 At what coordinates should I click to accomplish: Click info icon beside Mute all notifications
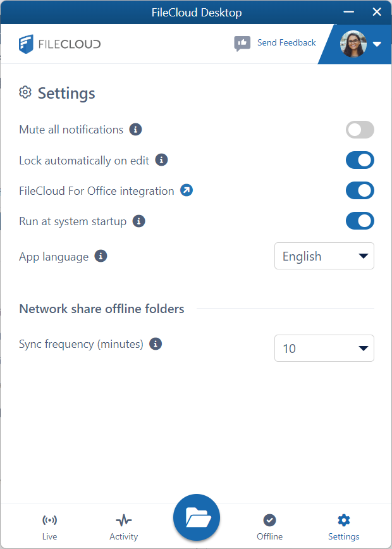point(135,130)
